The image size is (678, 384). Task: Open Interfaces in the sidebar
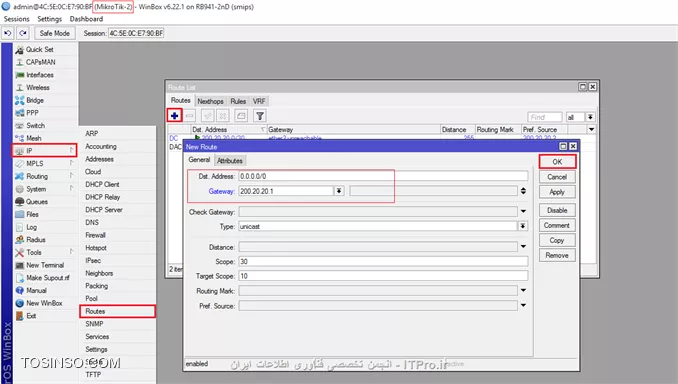(x=45, y=75)
